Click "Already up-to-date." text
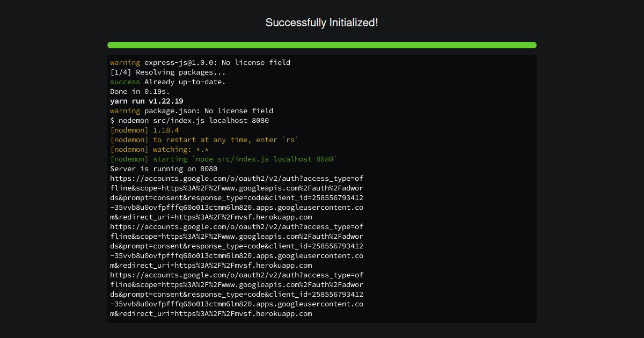Viewport: 644px width, 338px height. coord(185,82)
